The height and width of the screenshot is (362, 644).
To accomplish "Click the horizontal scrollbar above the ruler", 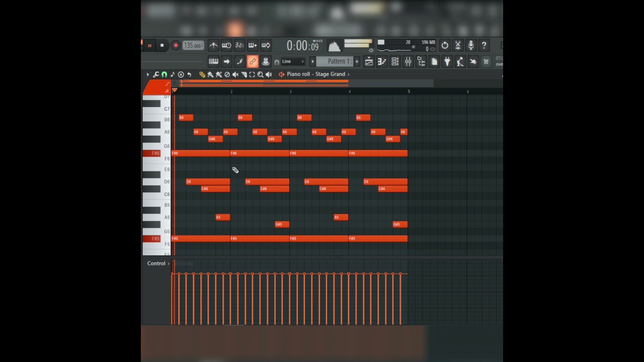I will [x=307, y=83].
